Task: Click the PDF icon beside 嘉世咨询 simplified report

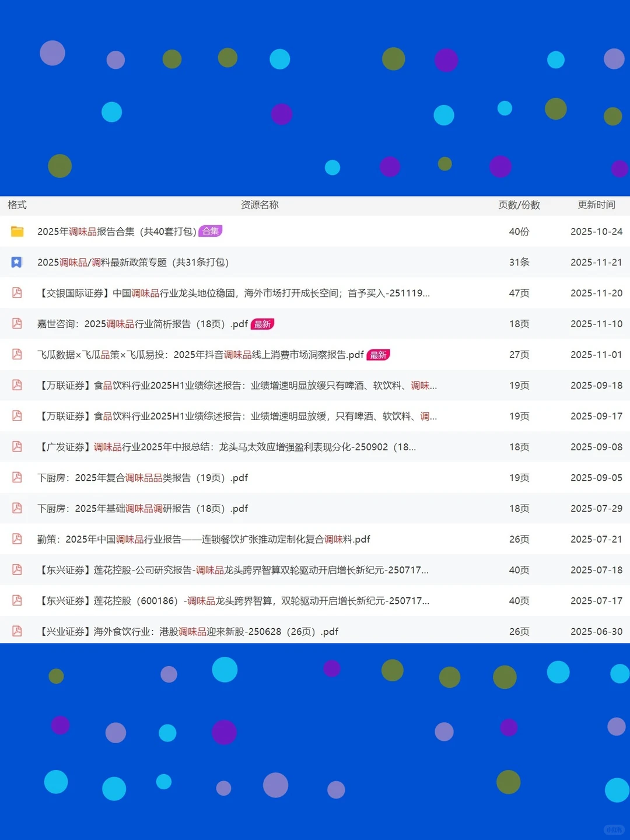Action: point(16,324)
